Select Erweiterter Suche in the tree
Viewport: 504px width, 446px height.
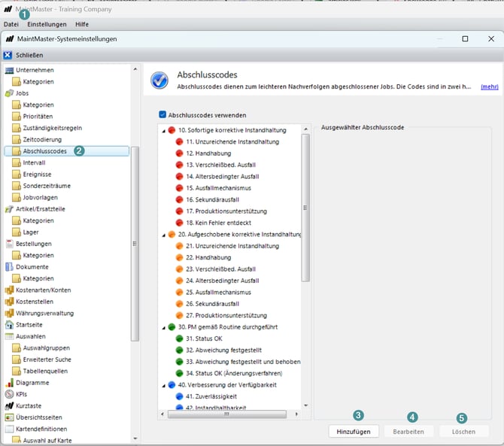47,360
